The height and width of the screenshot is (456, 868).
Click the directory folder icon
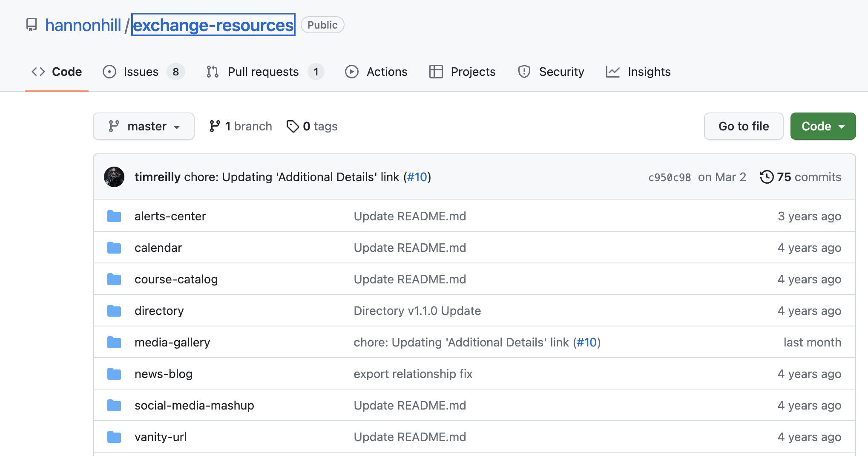pyautogui.click(x=114, y=311)
